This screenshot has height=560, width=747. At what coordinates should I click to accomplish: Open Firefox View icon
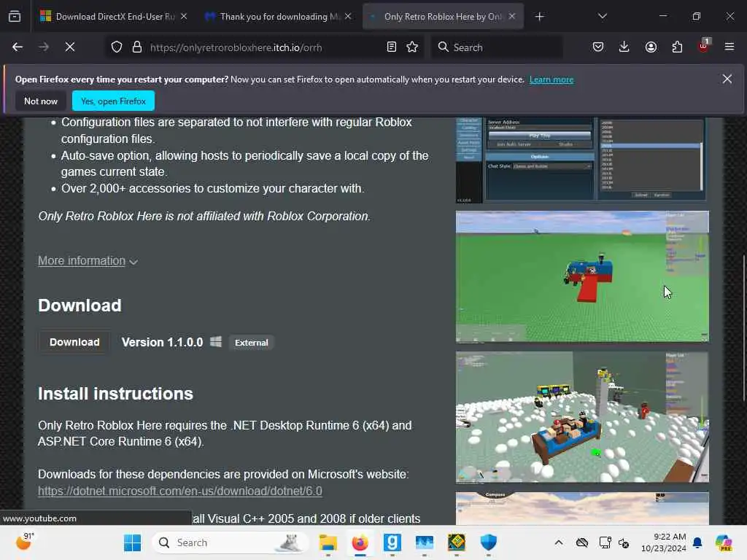point(15,17)
